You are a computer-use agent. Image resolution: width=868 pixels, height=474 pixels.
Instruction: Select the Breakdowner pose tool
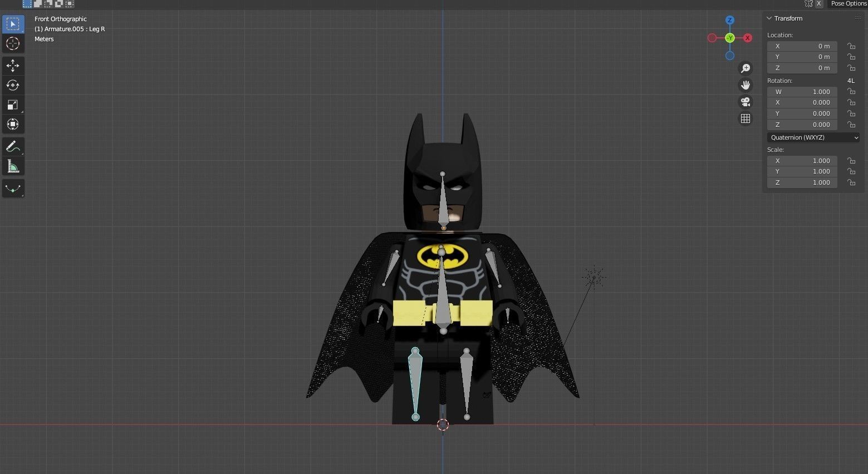[x=13, y=189]
